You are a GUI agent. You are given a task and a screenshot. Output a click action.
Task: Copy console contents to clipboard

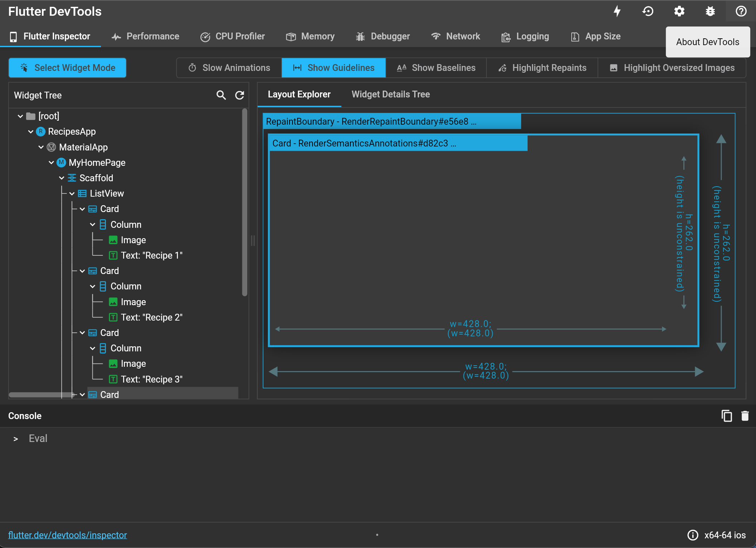pos(727,416)
